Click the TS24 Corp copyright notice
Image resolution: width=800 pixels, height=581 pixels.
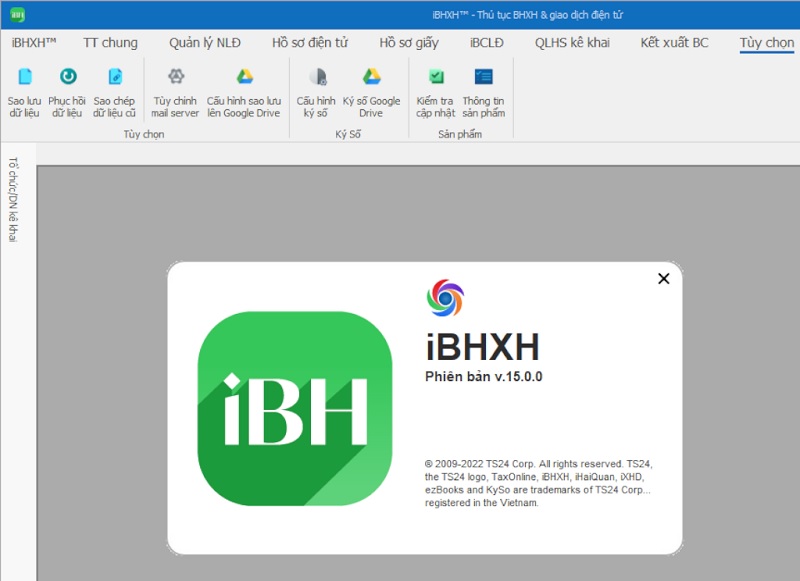[x=538, y=483]
